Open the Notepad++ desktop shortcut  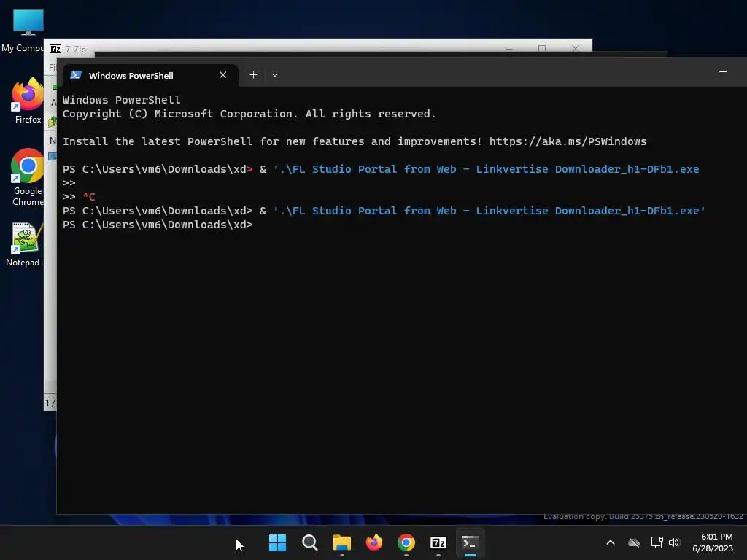coord(26,244)
